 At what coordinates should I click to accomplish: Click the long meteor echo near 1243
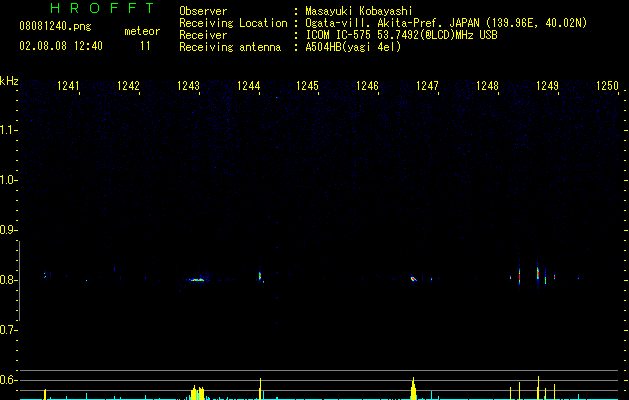tap(197, 280)
